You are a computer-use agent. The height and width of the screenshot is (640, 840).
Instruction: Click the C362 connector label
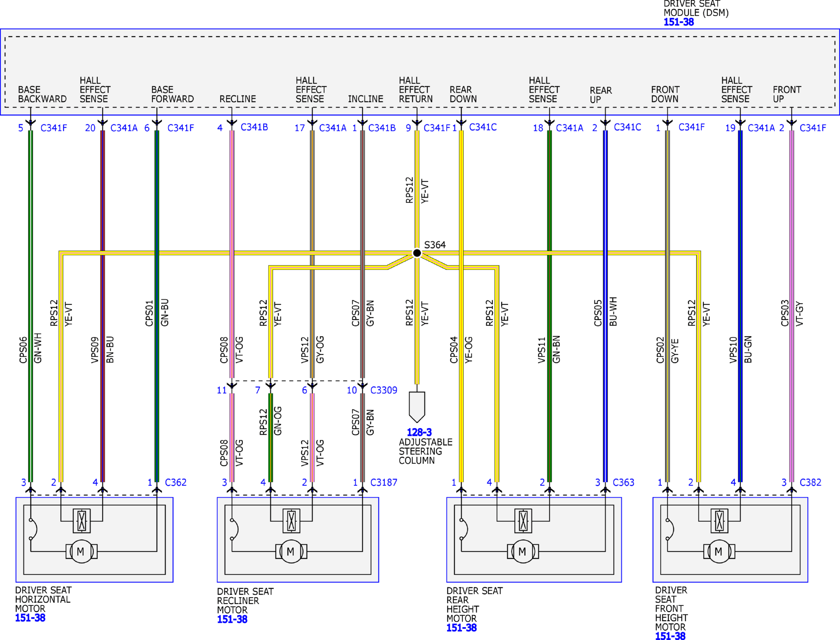pyautogui.click(x=175, y=482)
